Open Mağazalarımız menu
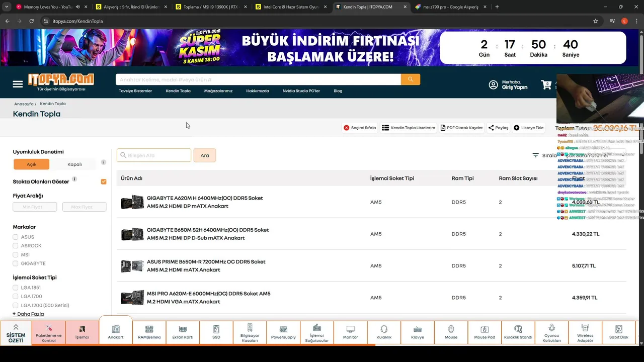This screenshot has width=644, height=362. coord(218,91)
